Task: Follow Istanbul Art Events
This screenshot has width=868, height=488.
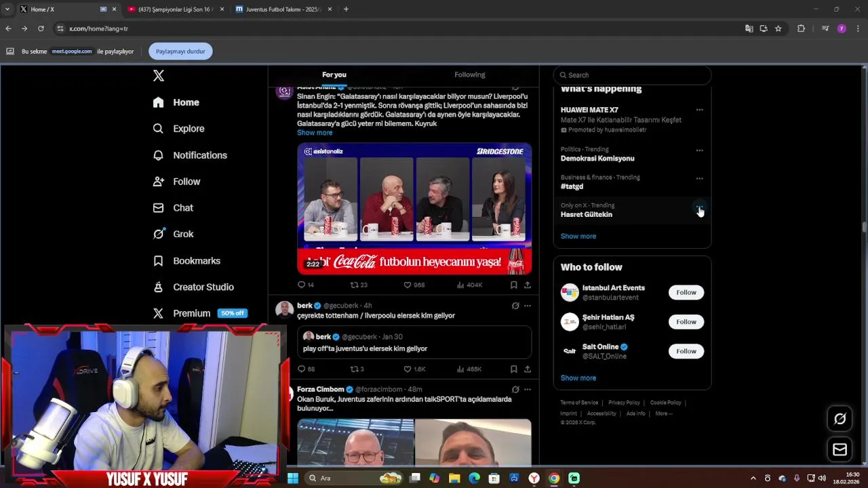Action: (x=686, y=293)
